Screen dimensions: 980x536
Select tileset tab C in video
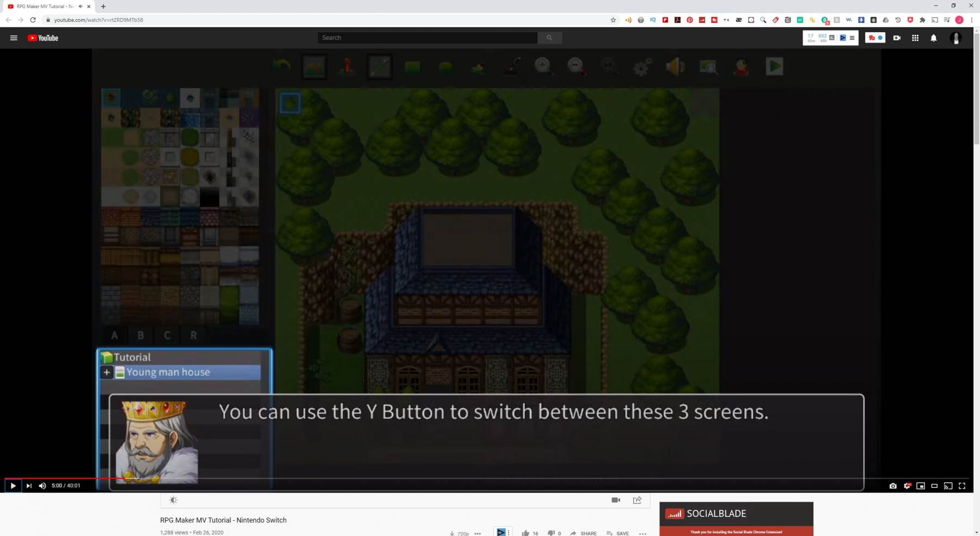[167, 336]
